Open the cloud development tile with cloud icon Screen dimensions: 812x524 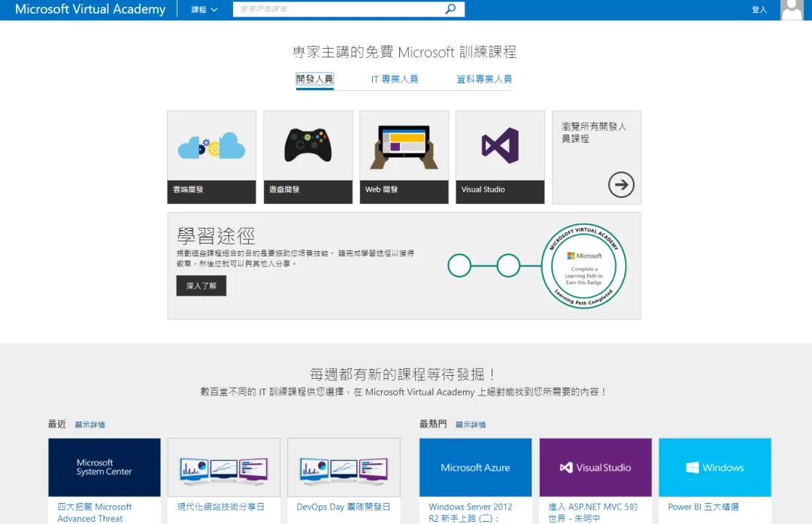point(211,157)
